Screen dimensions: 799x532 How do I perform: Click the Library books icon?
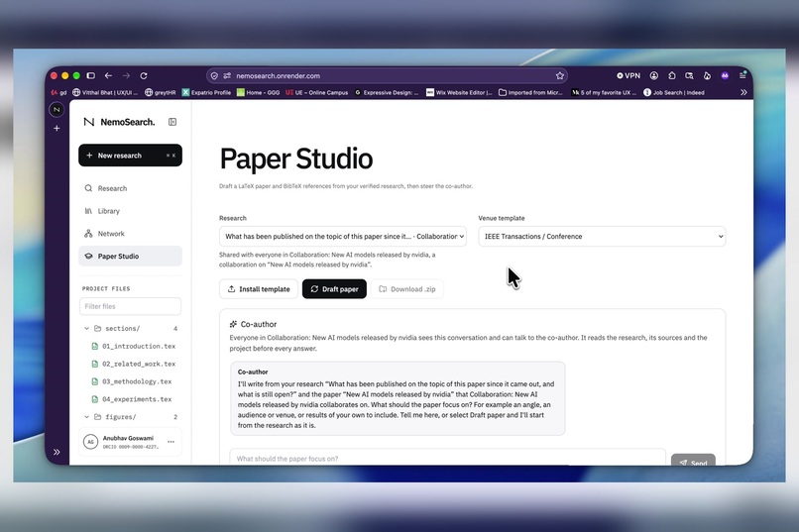[x=88, y=211]
